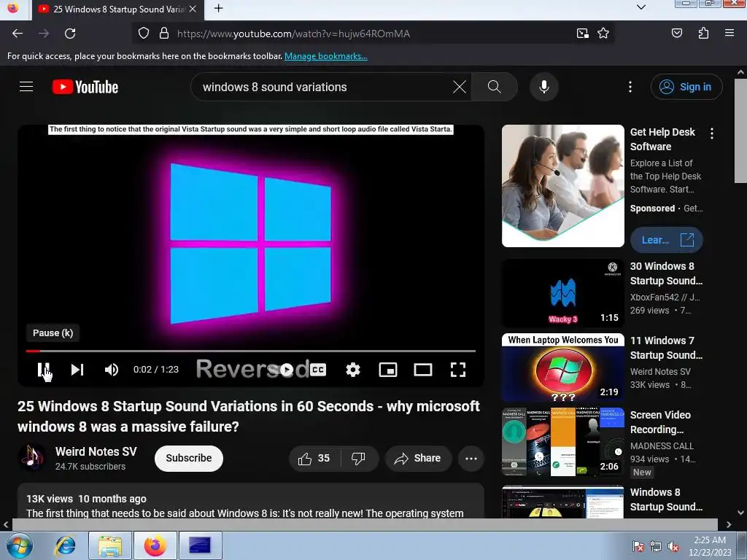Screen dimensions: 747x560
Task: Open the address bar picture-in-picture icon
Action: pos(582,34)
